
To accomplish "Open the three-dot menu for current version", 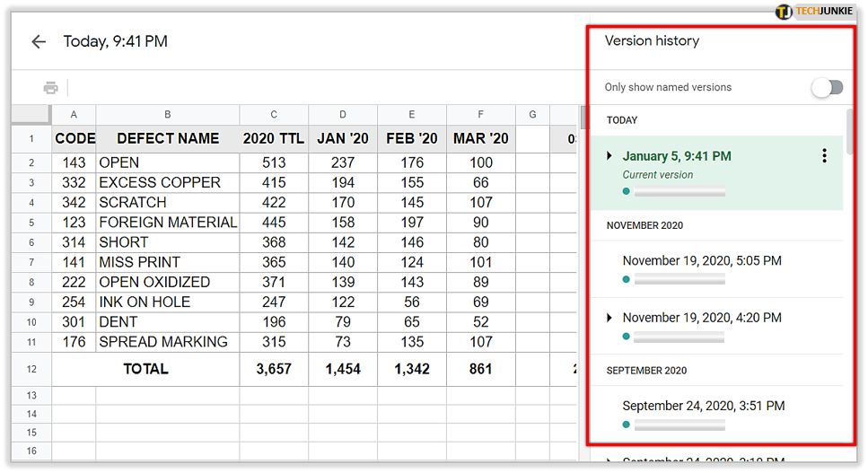I will (x=824, y=156).
